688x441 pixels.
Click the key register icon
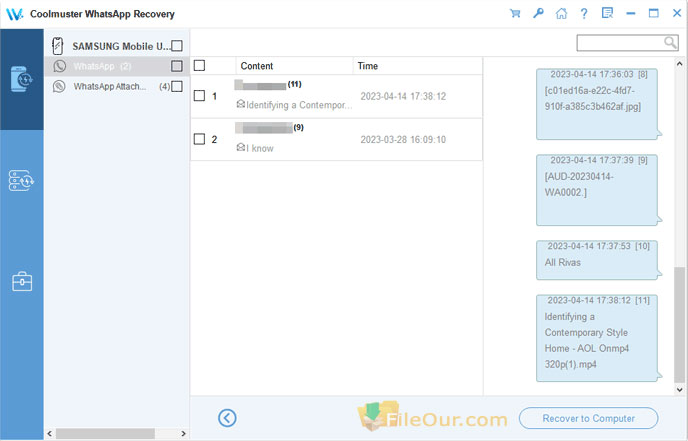538,13
